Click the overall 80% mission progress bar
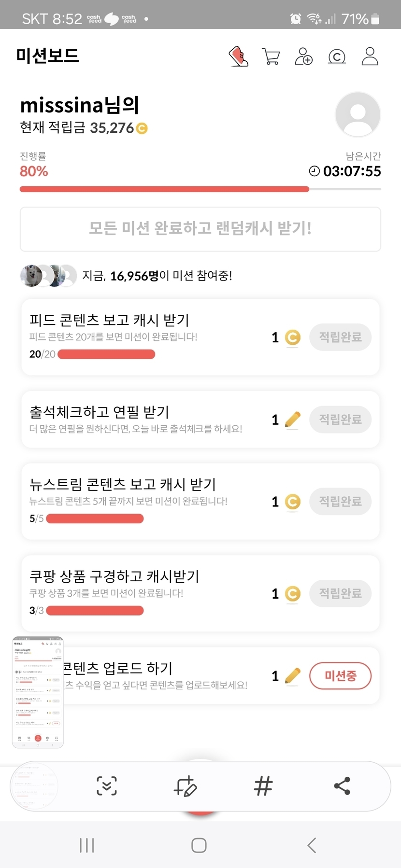 [200, 189]
